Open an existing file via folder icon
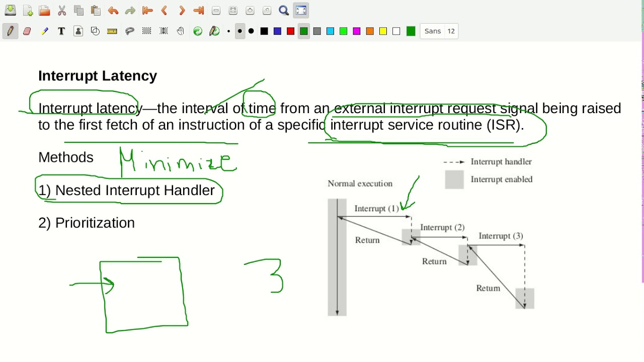The height and width of the screenshot is (362, 644). 44,11
